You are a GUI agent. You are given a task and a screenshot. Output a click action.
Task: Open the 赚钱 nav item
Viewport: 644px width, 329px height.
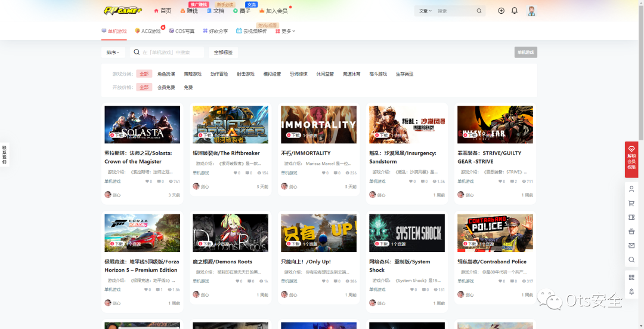tap(189, 11)
